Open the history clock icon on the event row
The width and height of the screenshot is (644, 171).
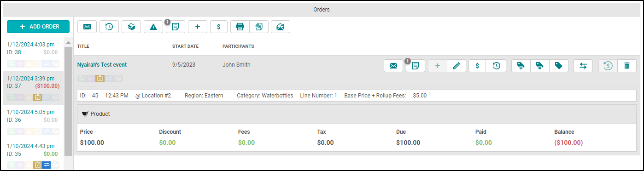point(497,66)
